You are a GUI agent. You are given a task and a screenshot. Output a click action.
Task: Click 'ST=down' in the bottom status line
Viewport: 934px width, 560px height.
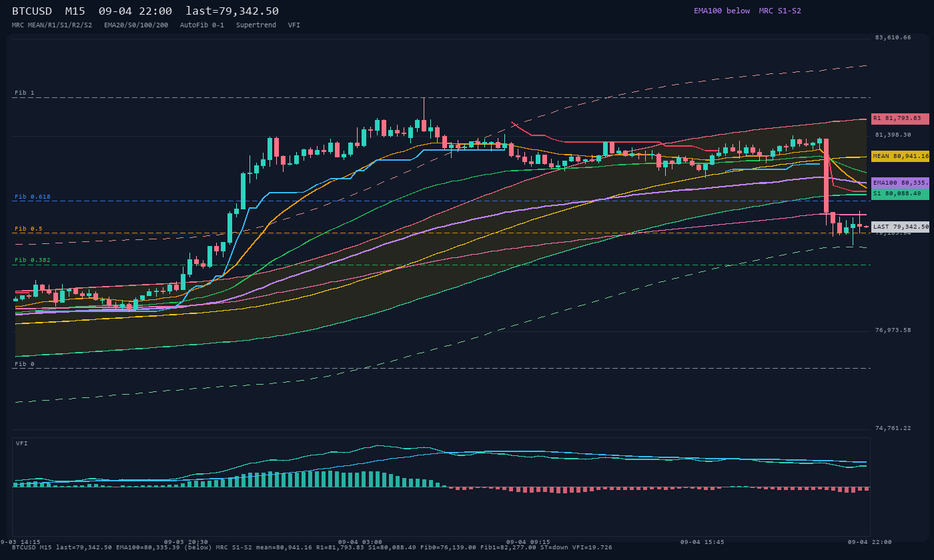coord(554,547)
